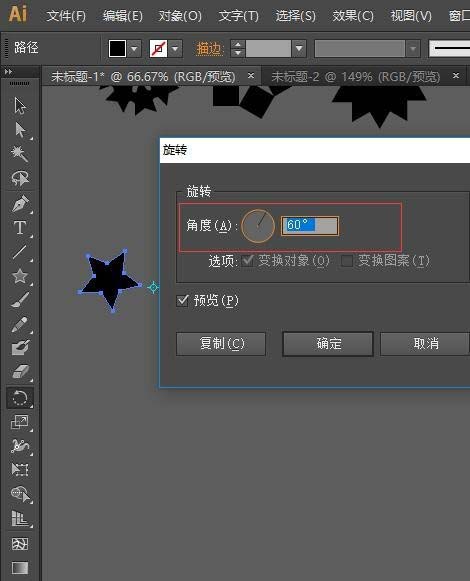Screen dimensions: 470x581
Task: Toggle the 变换对象(O) checkbox
Action: 247,260
